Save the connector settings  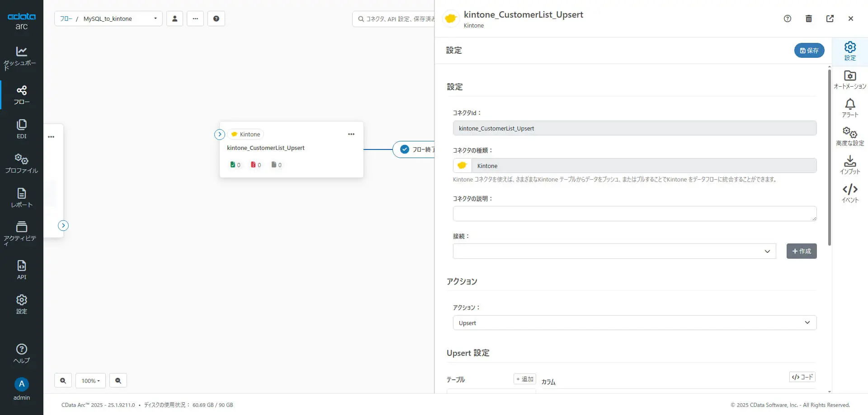[809, 51]
